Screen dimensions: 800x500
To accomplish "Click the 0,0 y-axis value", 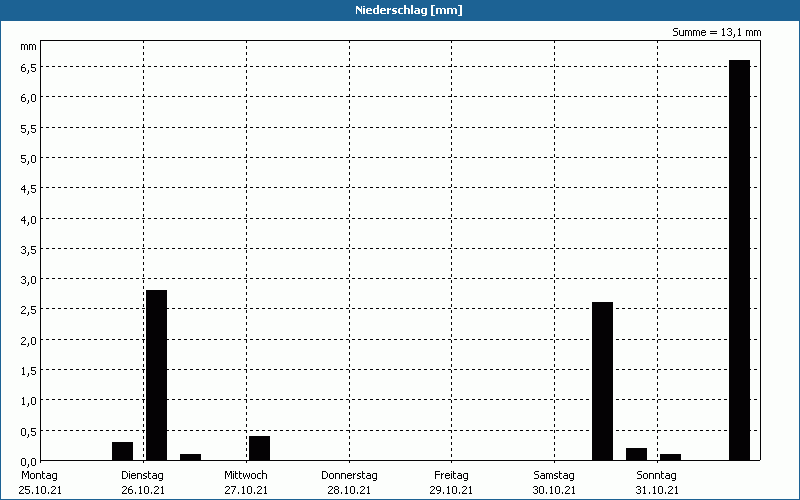I will [29, 462].
